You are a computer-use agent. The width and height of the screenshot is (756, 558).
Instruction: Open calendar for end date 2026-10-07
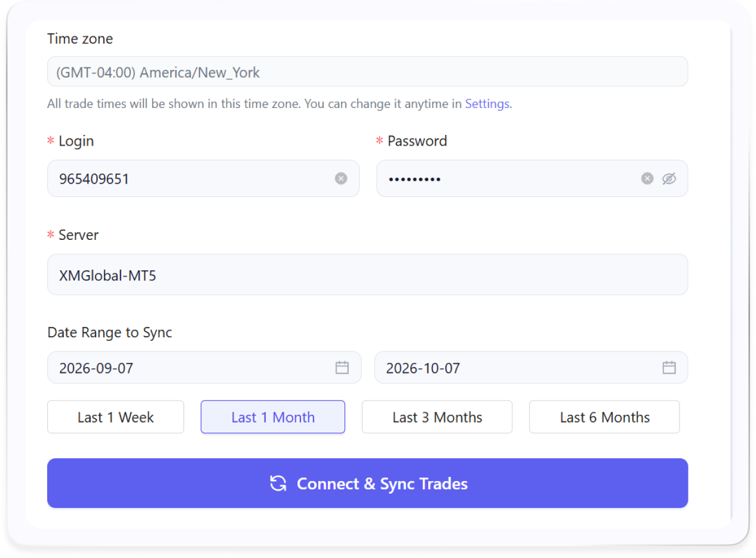[x=669, y=368]
